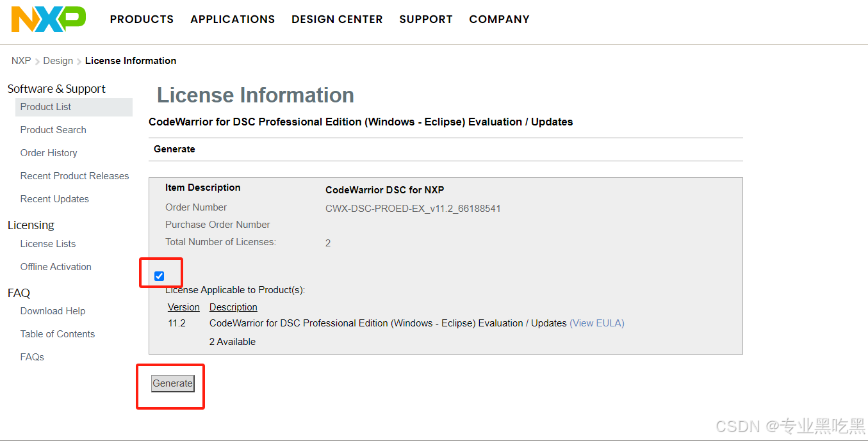This screenshot has height=441, width=868.
Task: Click the Purchase Order Number label
Action: [218, 225]
